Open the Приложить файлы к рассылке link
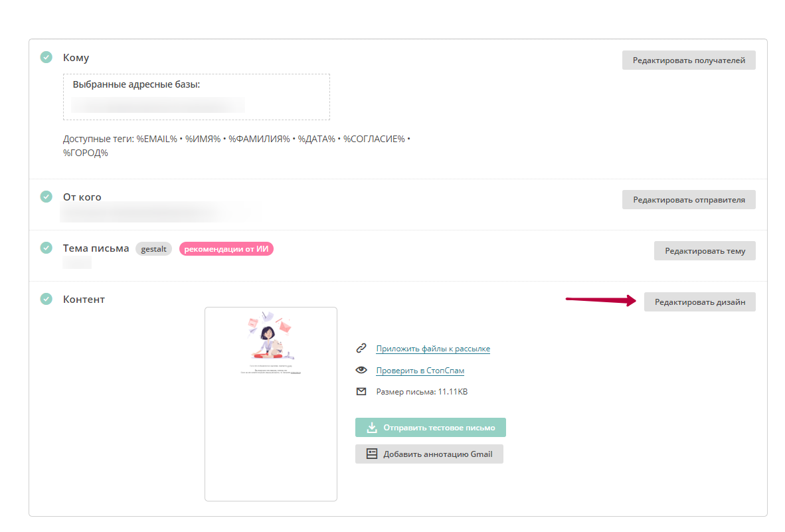Screen dimensions: 785x532 pyautogui.click(x=433, y=349)
